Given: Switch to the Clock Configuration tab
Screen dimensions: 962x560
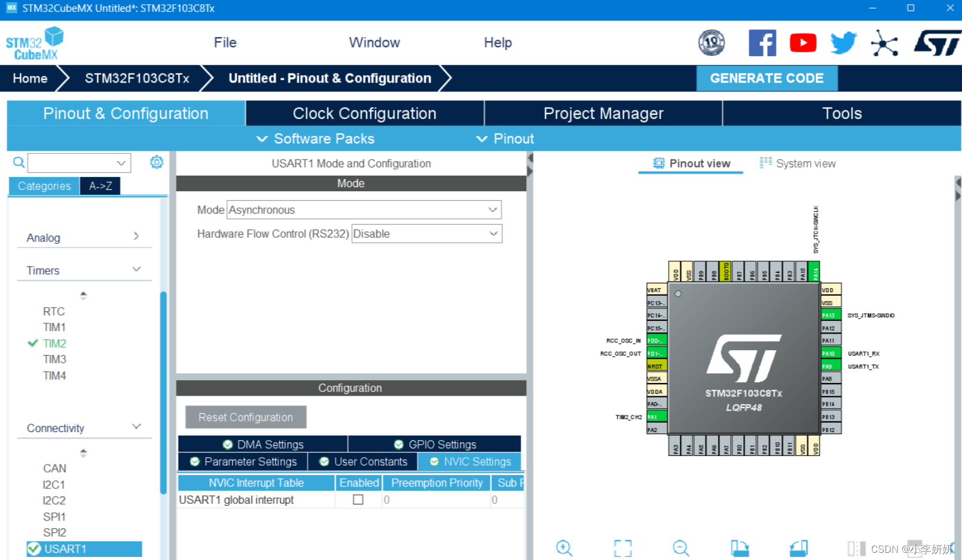Looking at the screenshot, I should (x=364, y=113).
